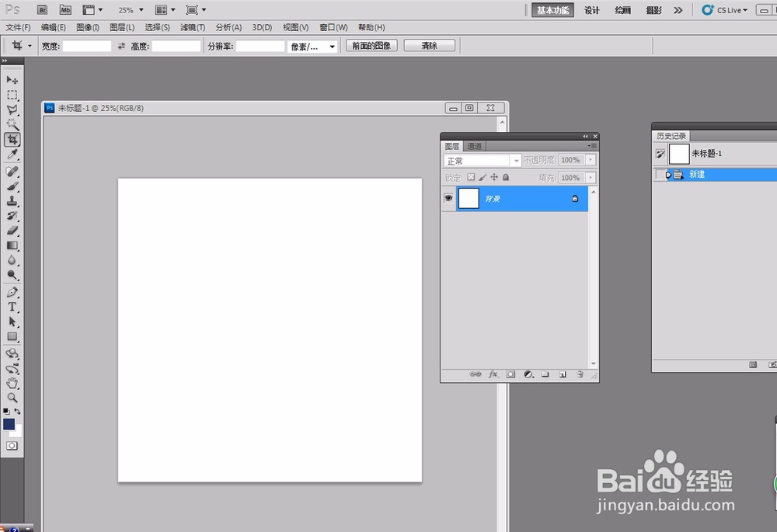Open the dark blue foreground color swatch

coord(9,424)
